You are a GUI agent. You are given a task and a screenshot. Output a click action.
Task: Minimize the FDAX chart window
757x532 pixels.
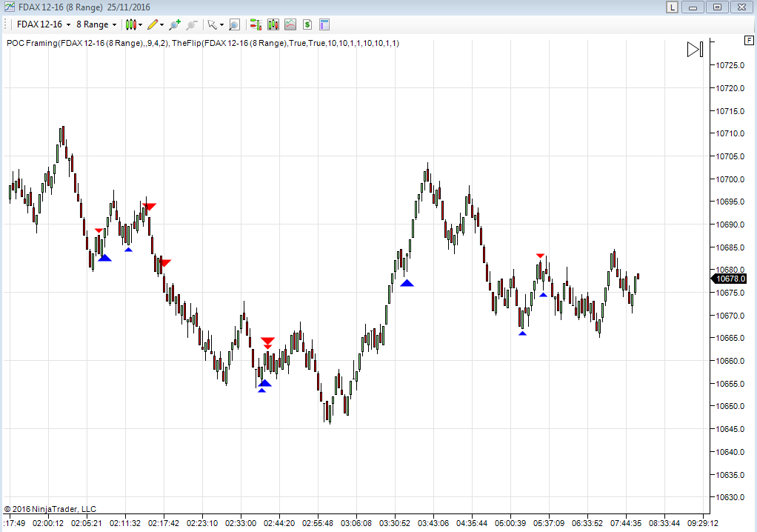pyautogui.click(x=694, y=7)
